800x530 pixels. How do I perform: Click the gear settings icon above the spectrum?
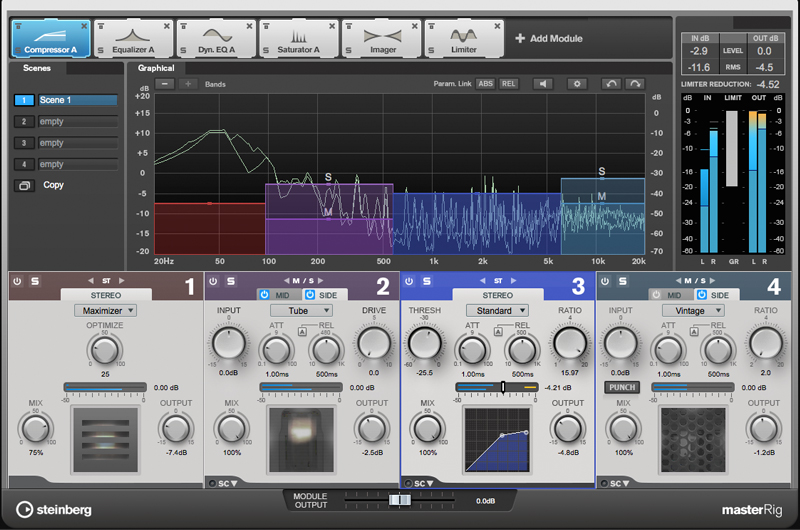[576, 84]
